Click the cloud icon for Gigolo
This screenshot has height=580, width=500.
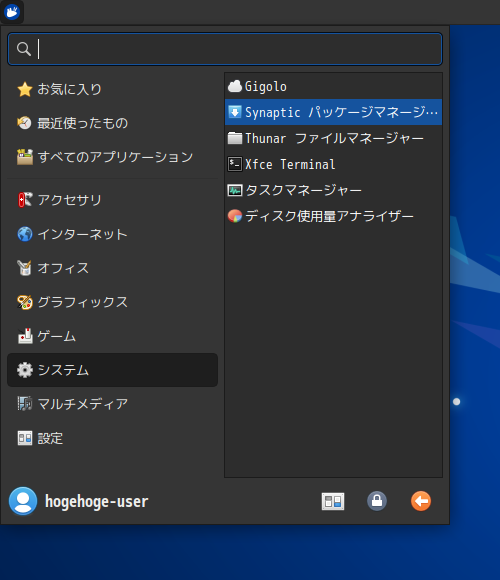tap(235, 86)
